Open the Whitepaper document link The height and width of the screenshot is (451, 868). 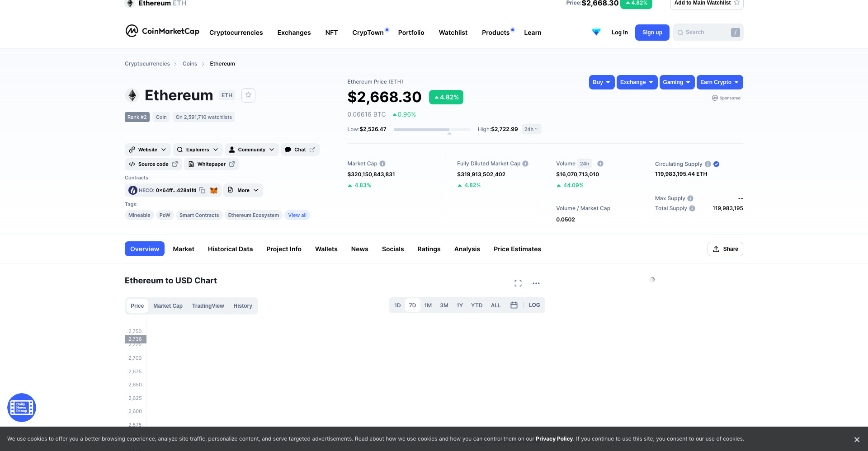[212, 164]
